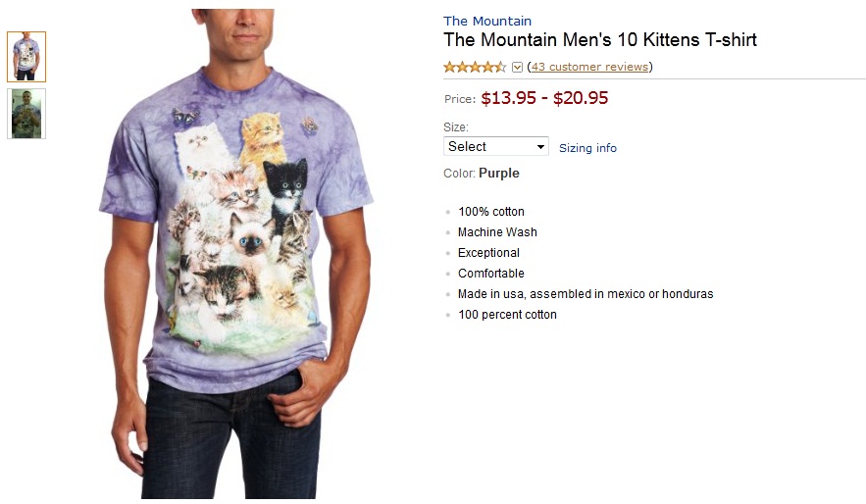Viewport: 866px width, 504px height.
Task: Open the Size Select dropdown
Action: tap(496, 147)
